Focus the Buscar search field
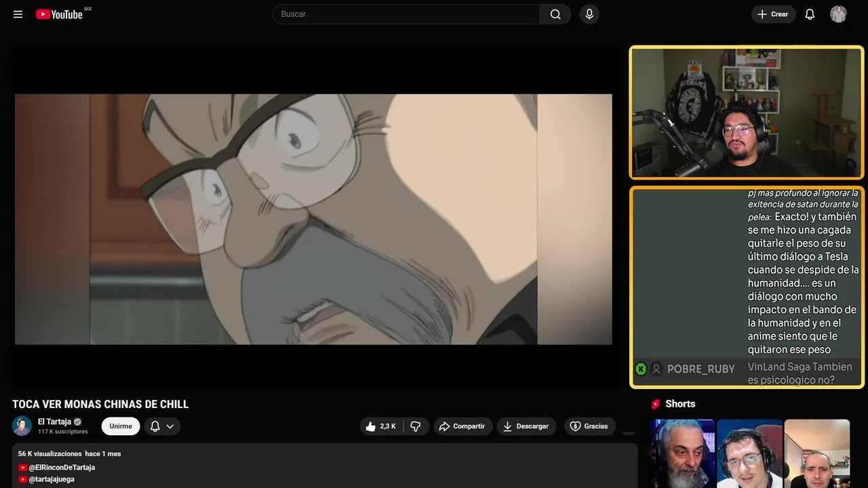Image resolution: width=868 pixels, height=488 pixels. point(406,14)
